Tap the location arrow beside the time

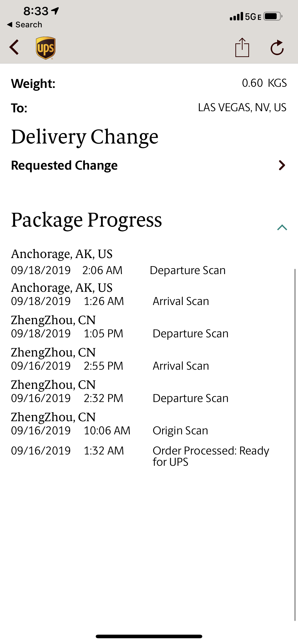55,11
